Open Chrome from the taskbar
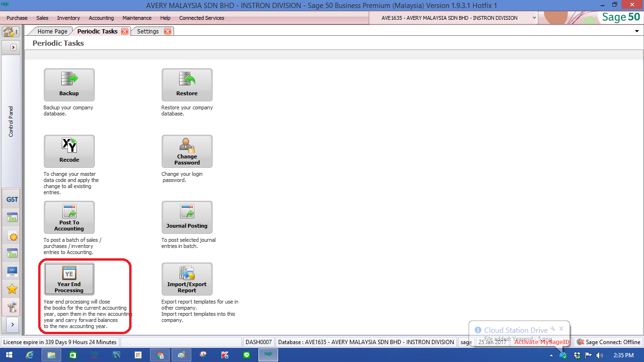The image size is (644, 362). (x=160, y=355)
